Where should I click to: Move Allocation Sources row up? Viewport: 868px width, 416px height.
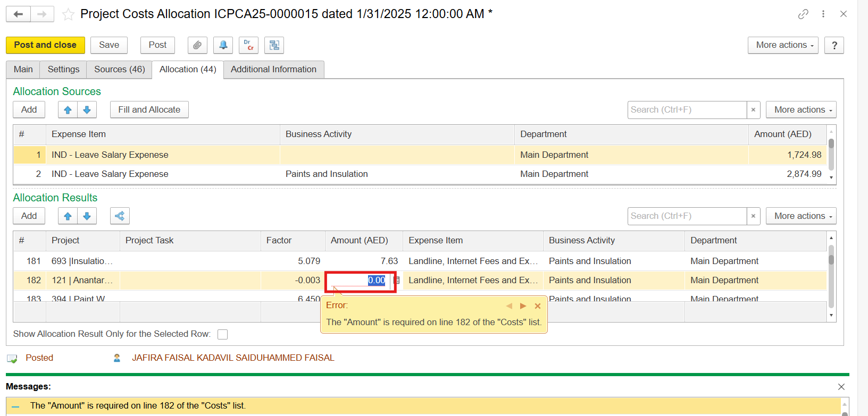click(68, 110)
